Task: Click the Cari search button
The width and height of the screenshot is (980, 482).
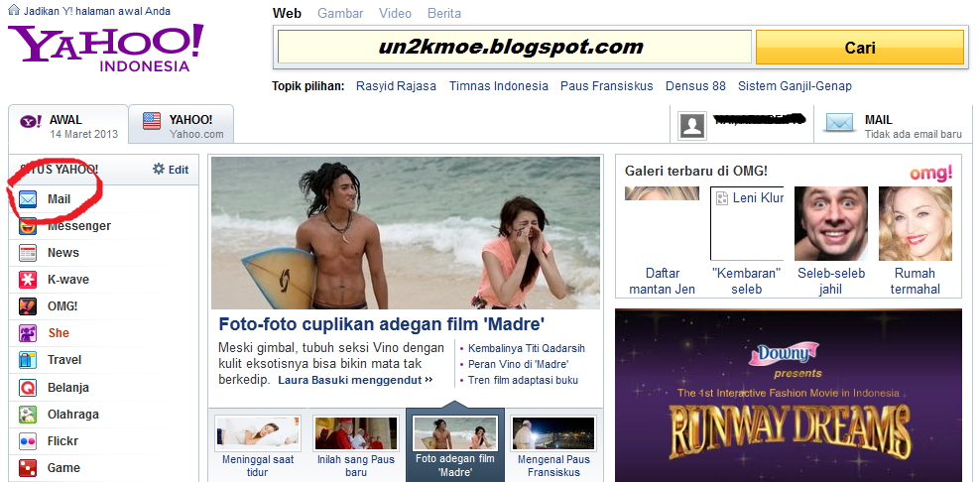Action: click(x=859, y=48)
